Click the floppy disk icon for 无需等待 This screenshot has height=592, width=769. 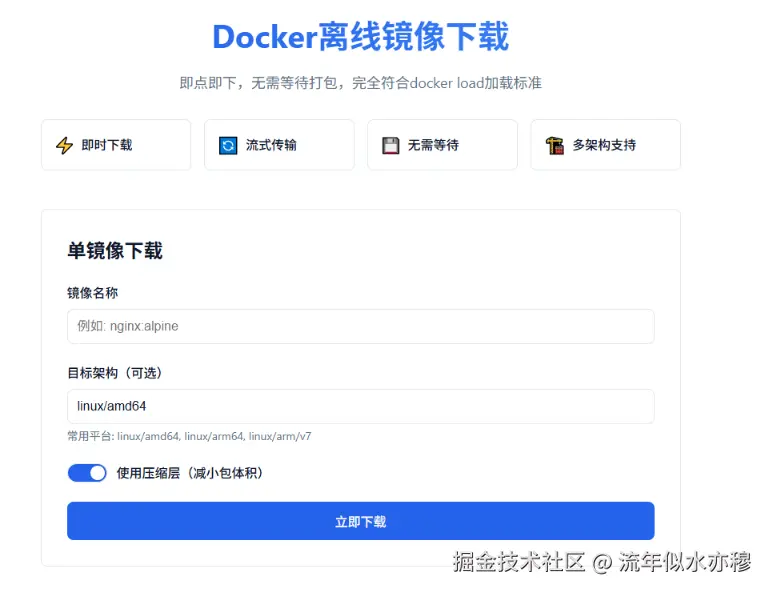click(390, 145)
